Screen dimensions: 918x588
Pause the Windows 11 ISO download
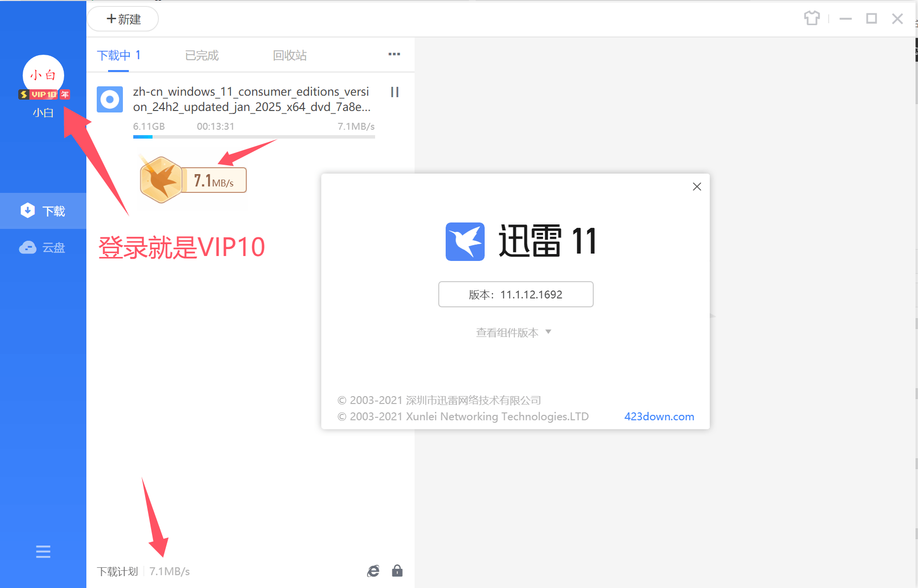tap(394, 92)
